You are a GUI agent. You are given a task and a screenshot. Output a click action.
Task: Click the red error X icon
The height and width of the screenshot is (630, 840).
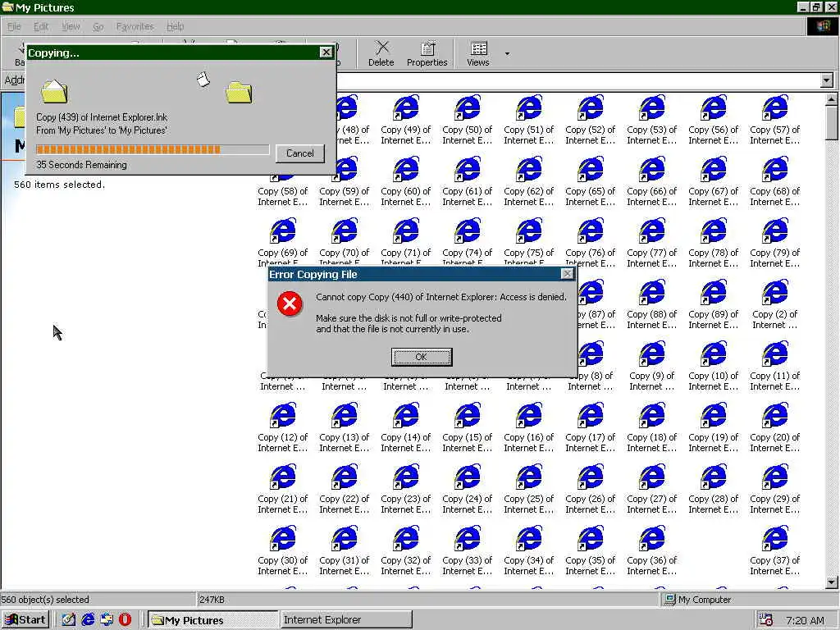point(290,304)
